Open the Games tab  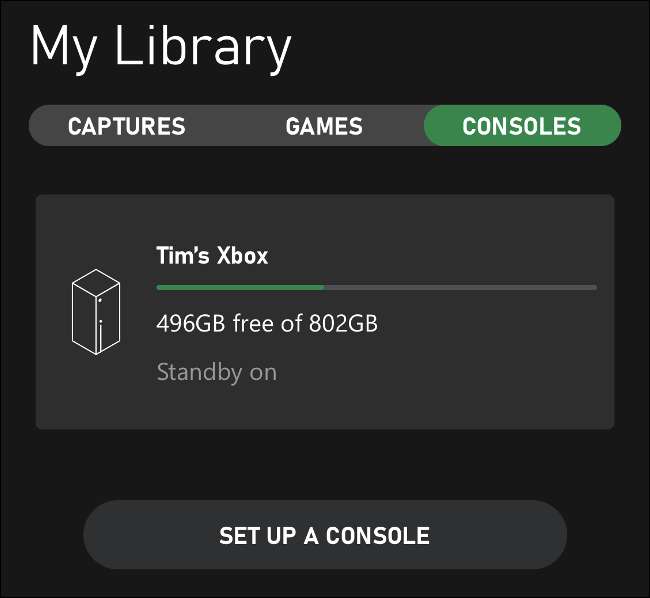[324, 126]
